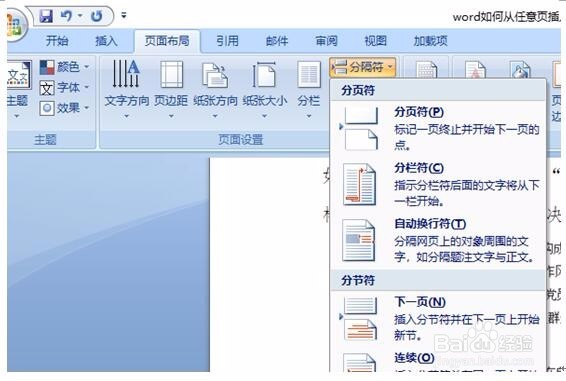Switch to the 审阅 tab
566x381 pixels.
point(326,41)
